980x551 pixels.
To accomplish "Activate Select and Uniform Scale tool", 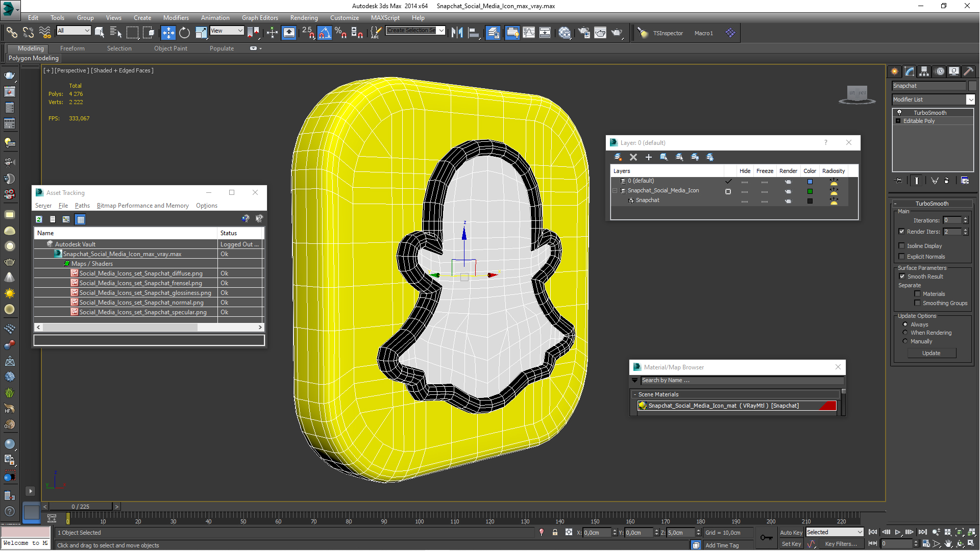I will (201, 33).
